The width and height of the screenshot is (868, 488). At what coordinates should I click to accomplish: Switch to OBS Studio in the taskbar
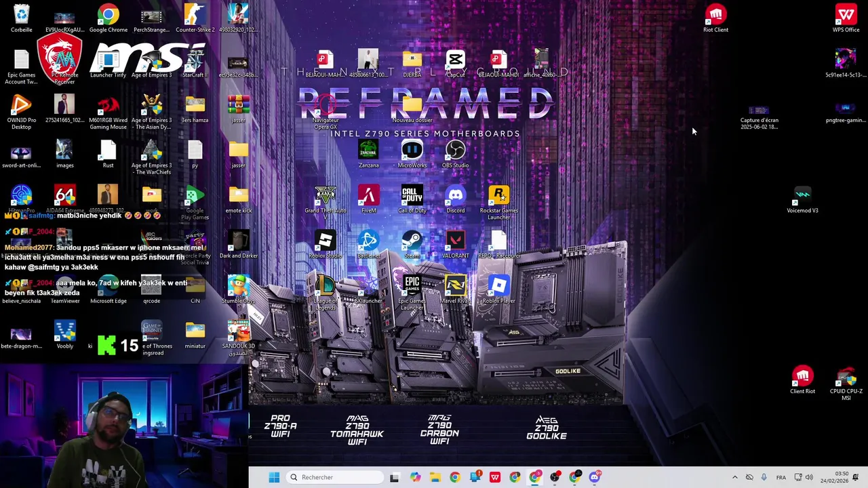tap(555, 477)
